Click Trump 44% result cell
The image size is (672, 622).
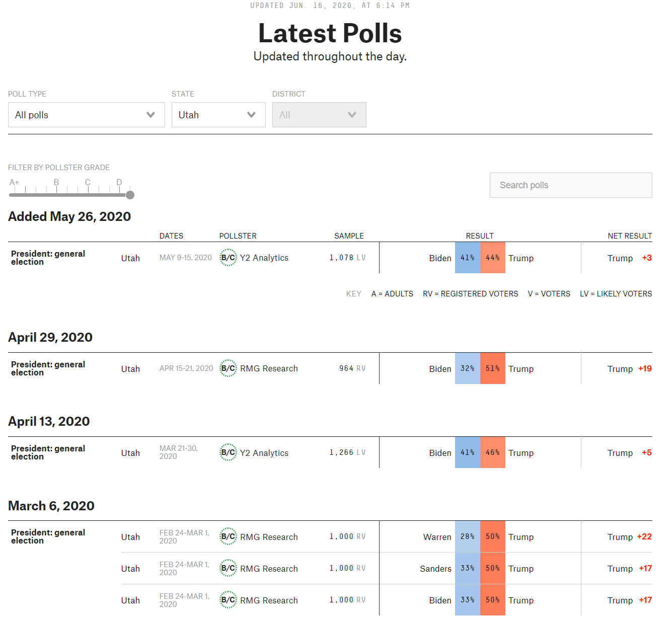tap(493, 258)
